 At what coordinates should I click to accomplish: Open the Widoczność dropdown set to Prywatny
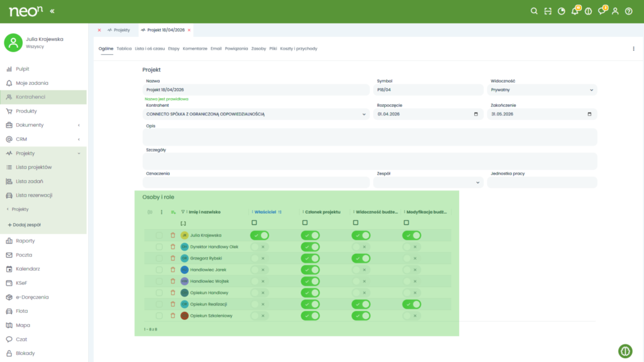[542, 90]
